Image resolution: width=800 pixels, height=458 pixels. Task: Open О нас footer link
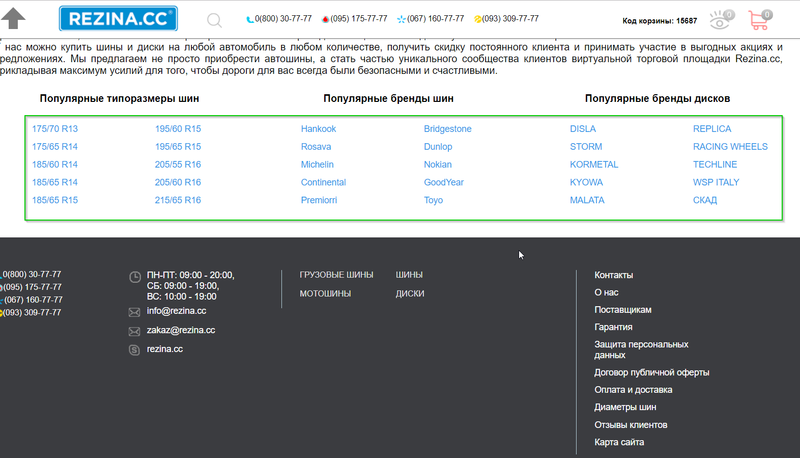point(606,293)
